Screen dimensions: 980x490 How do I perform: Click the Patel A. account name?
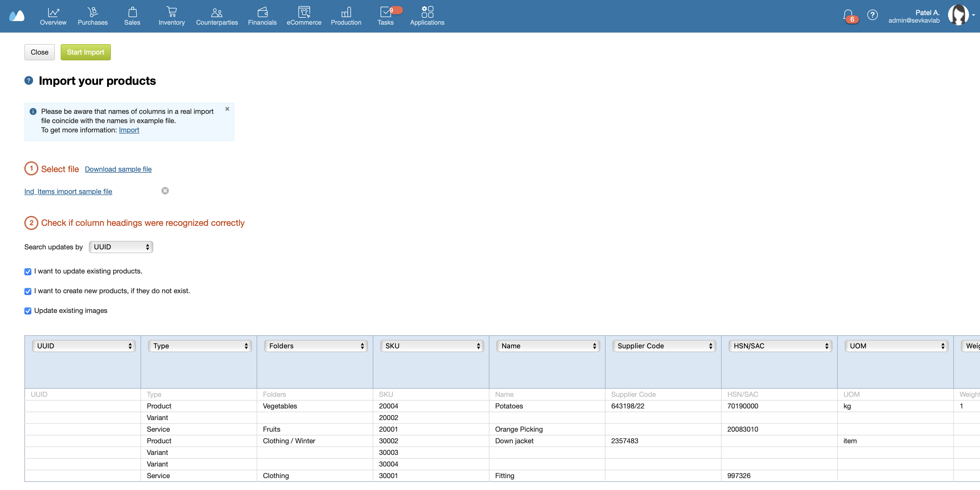tap(927, 12)
